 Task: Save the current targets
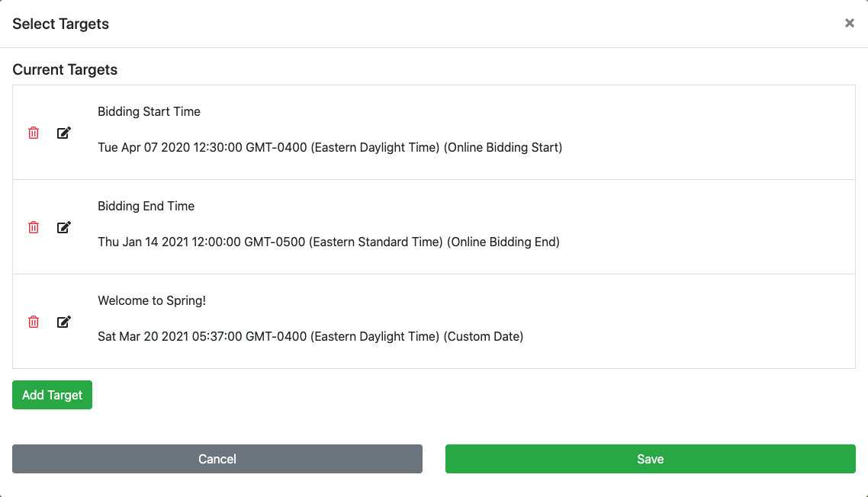(x=650, y=459)
